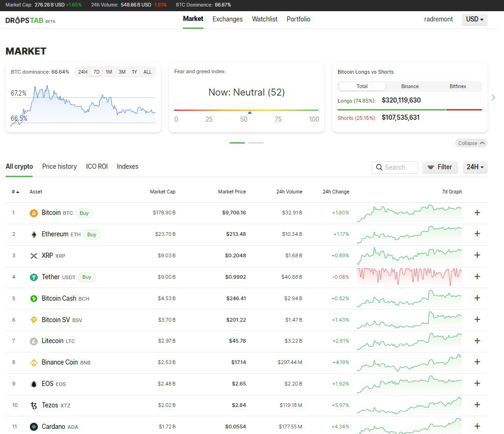Click the Ethereum coin icon

click(x=34, y=234)
